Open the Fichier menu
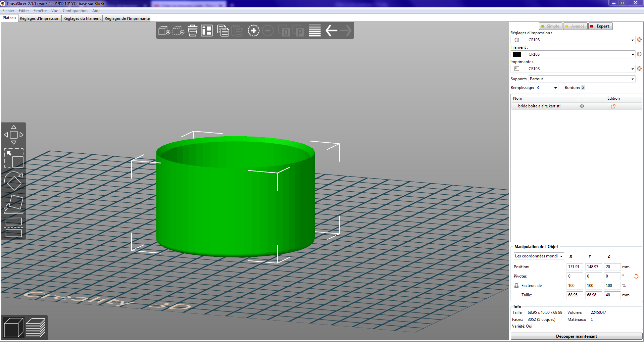 click(8, 11)
